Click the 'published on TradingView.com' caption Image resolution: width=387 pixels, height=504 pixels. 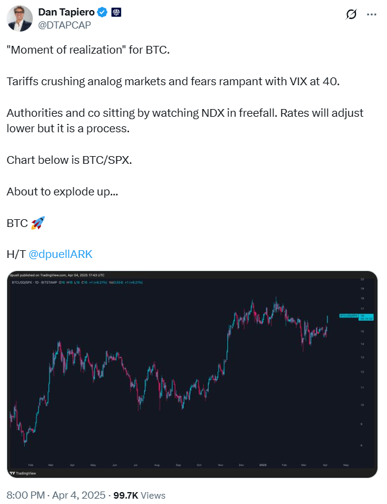click(57, 275)
